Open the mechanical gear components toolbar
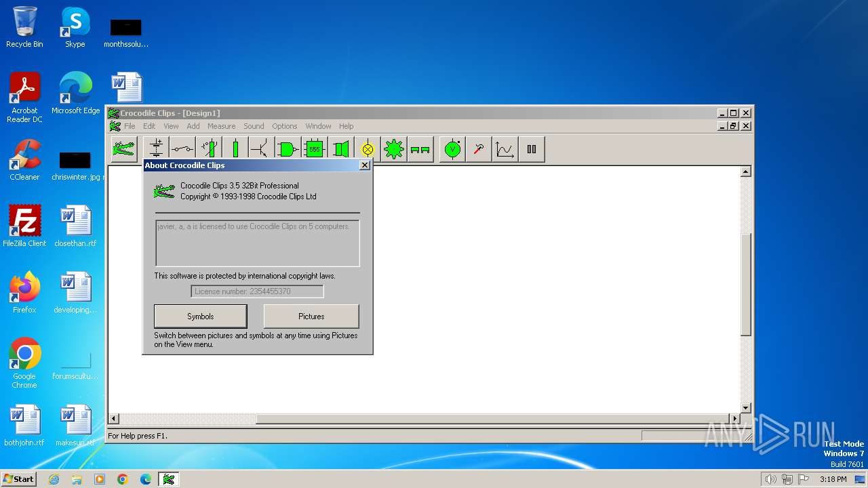 394,149
